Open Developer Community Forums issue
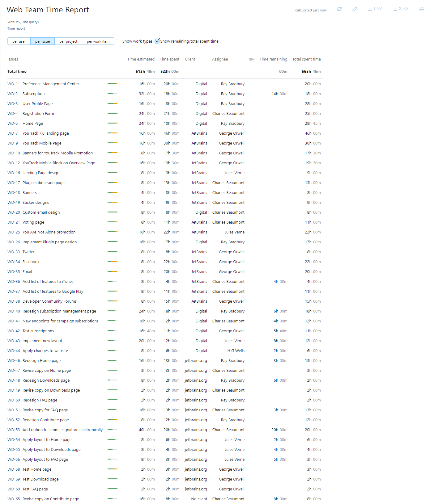 tap(49, 301)
